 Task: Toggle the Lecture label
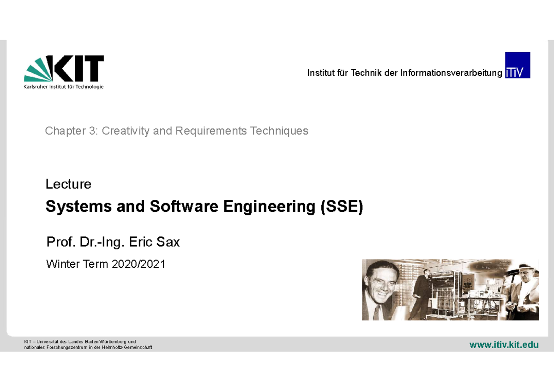point(68,184)
